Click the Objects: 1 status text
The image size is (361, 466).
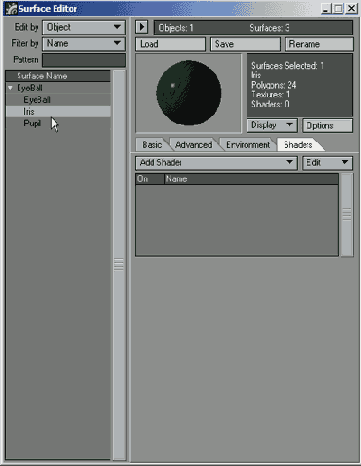(x=176, y=28)
